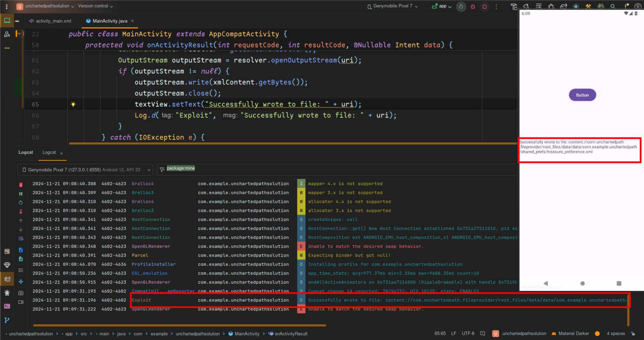Image resolution: width=644 pixels, height=340 pixels.
Task: Click the Logcat horizontal scrollbar
Action: [180, 325]
